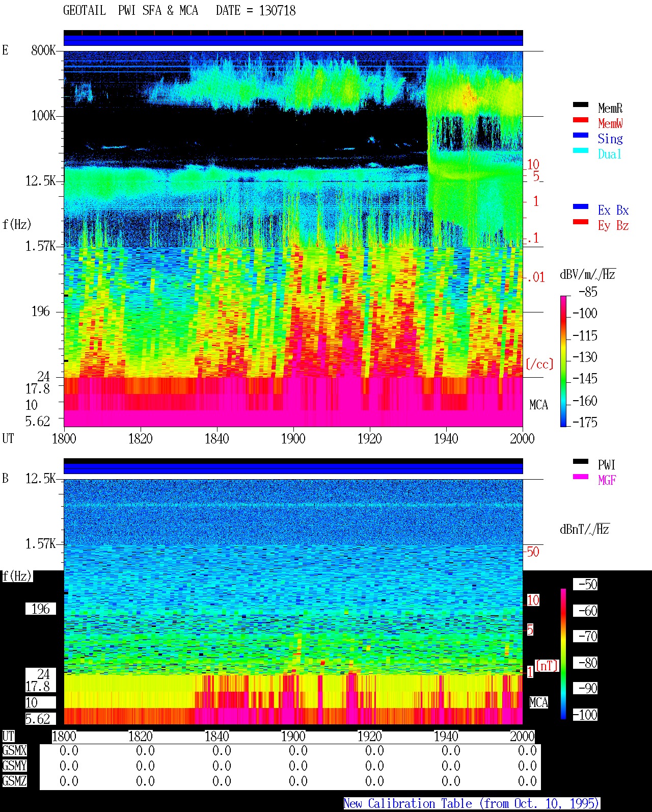Screen dimensions: 652x812
Task: Click the black PWI legend swatch
Action: pyautogui.click(x=581, y=462)
